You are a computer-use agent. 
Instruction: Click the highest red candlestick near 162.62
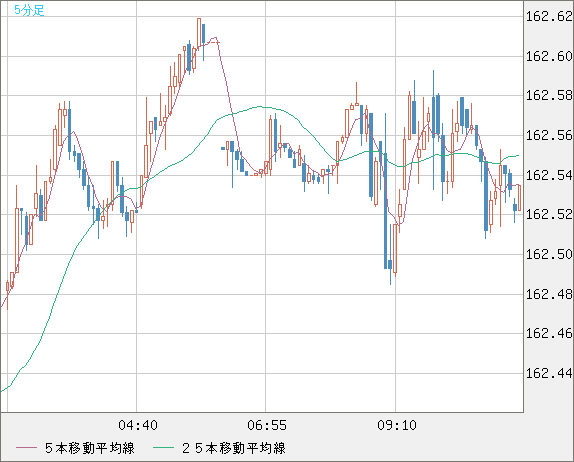click(199, 33)
